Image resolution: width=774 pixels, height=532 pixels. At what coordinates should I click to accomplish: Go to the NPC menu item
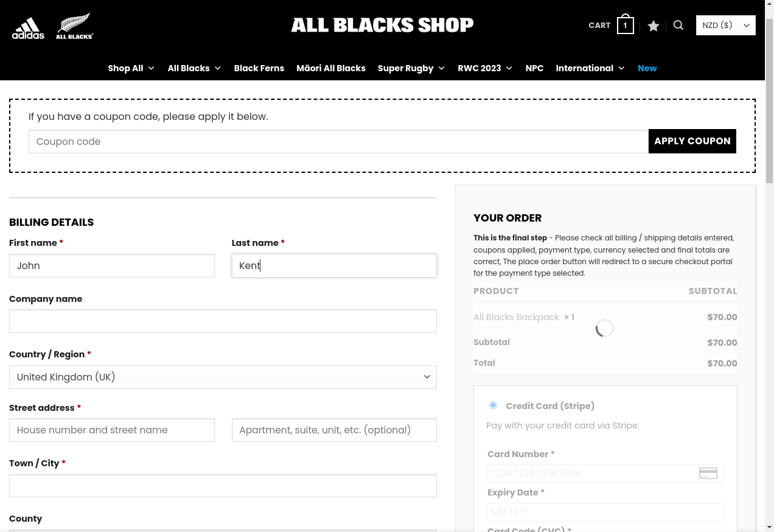(x=534, y=68)
